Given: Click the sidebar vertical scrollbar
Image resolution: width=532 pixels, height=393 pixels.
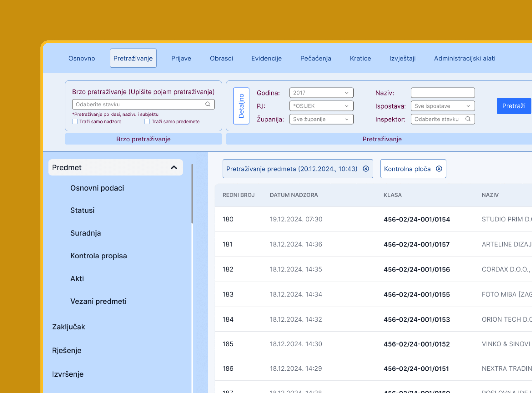Looking at the screenshot, I should [192, 193].
